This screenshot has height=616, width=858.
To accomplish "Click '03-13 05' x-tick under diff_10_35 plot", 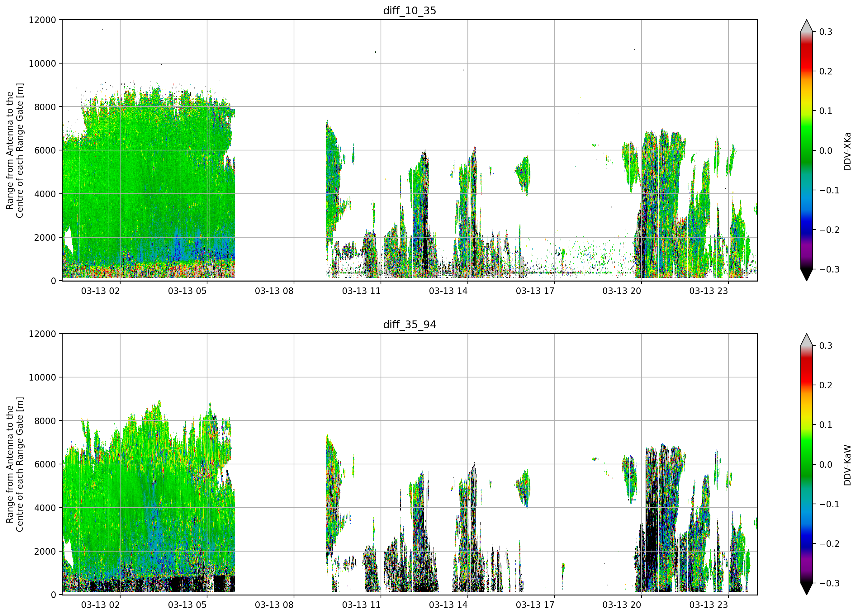I will click(x=187, y=291).
